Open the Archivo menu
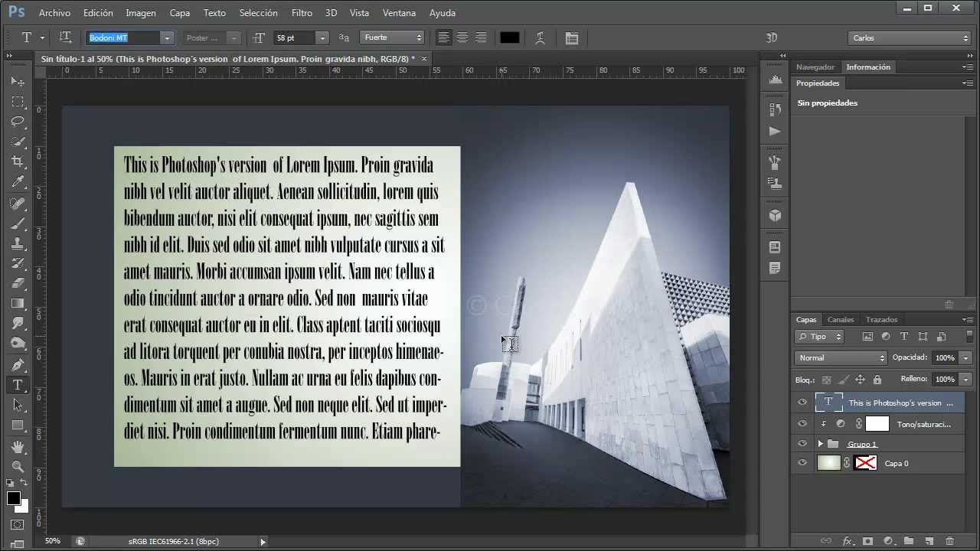The width and height of the screenshot is (980, 551). tap(54, 13)
